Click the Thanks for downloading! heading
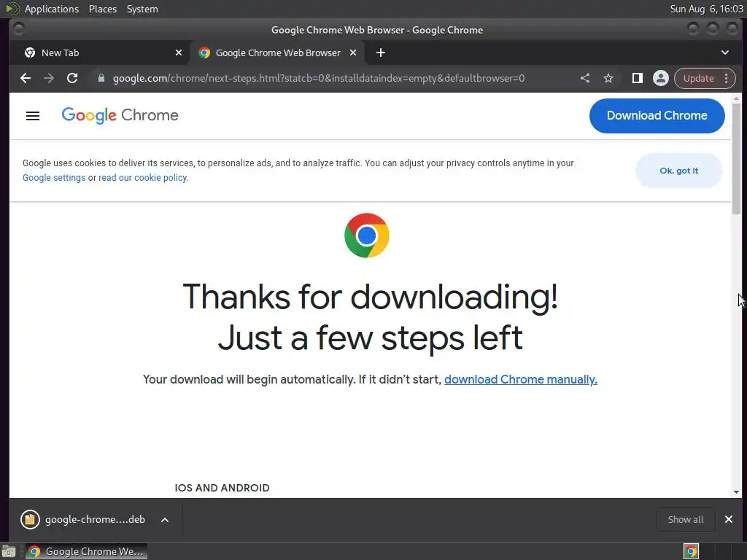Viewport: 747px width, 560px height. tap(370, 296)
